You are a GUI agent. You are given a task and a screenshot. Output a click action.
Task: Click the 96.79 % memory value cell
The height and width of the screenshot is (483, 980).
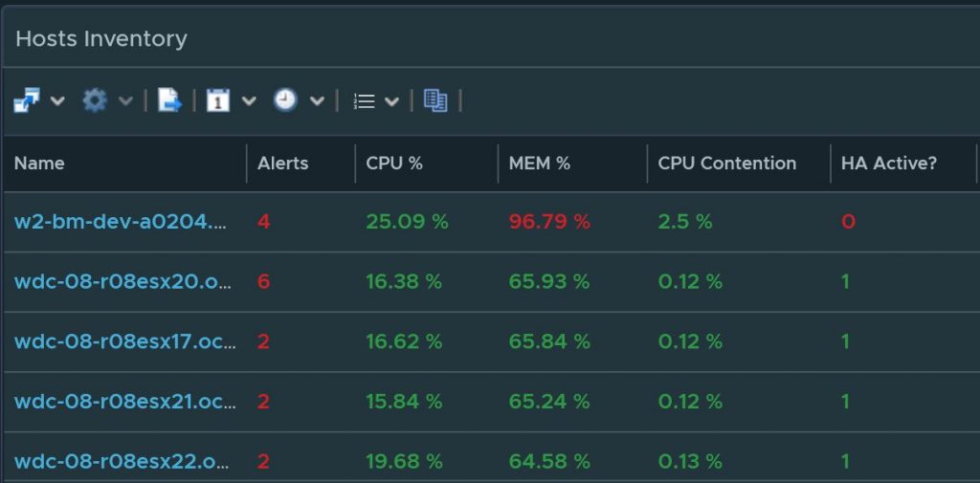click(549, 222)
